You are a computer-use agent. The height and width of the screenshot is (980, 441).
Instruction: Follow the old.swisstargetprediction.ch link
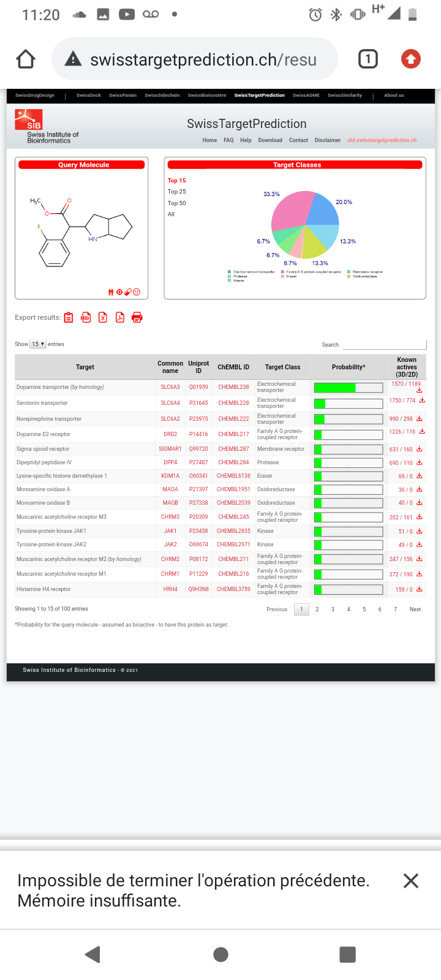(382, 140)
